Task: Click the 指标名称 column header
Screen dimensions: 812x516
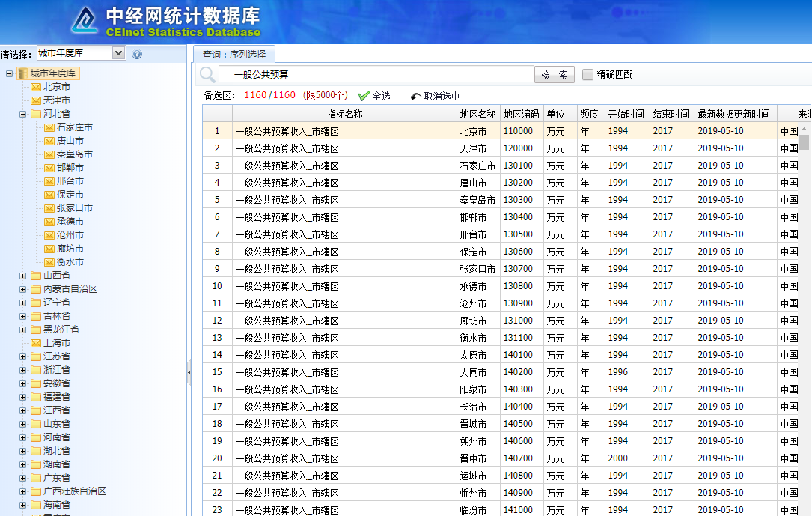Action: pyautogui.click(x=344, y=114)
